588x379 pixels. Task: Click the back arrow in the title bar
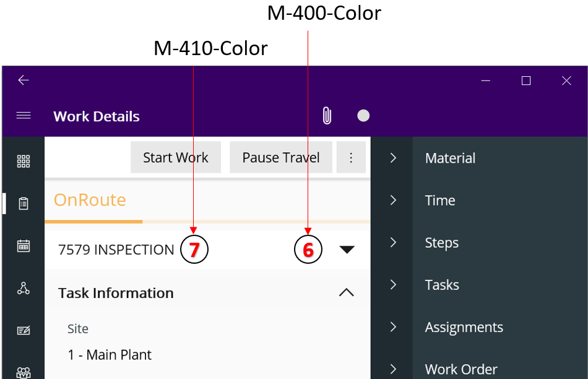click(x=23, y=80)
